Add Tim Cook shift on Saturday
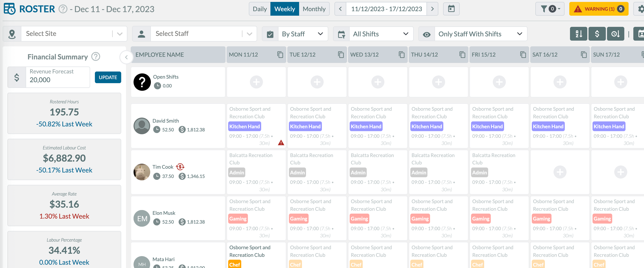 tap(560, 172)
